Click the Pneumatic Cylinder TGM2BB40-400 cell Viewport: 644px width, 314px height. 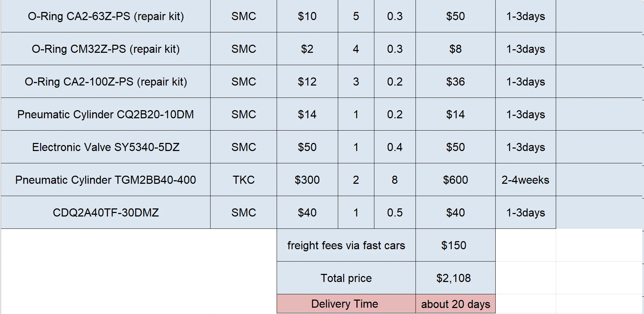105,180
